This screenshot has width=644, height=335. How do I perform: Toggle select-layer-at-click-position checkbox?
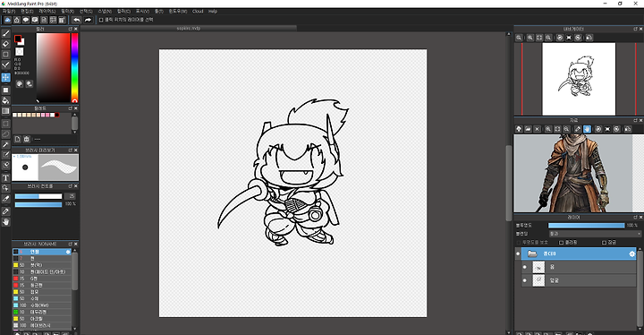click(x=101, y=20)
